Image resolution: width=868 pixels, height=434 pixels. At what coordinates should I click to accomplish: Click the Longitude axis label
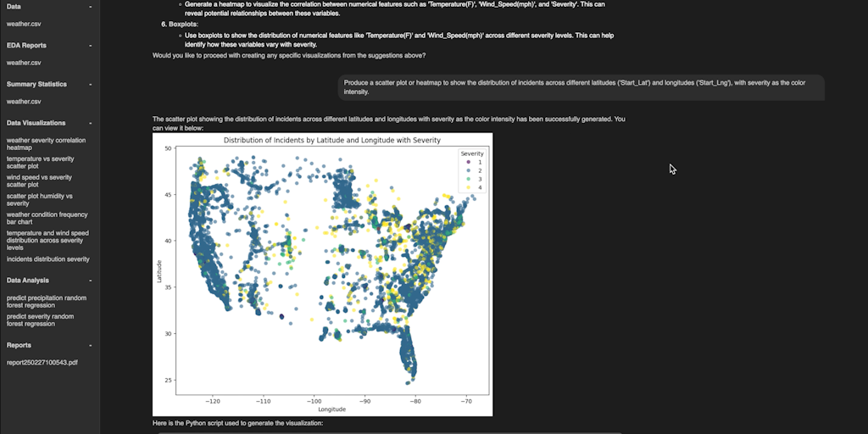pos(332,409)
